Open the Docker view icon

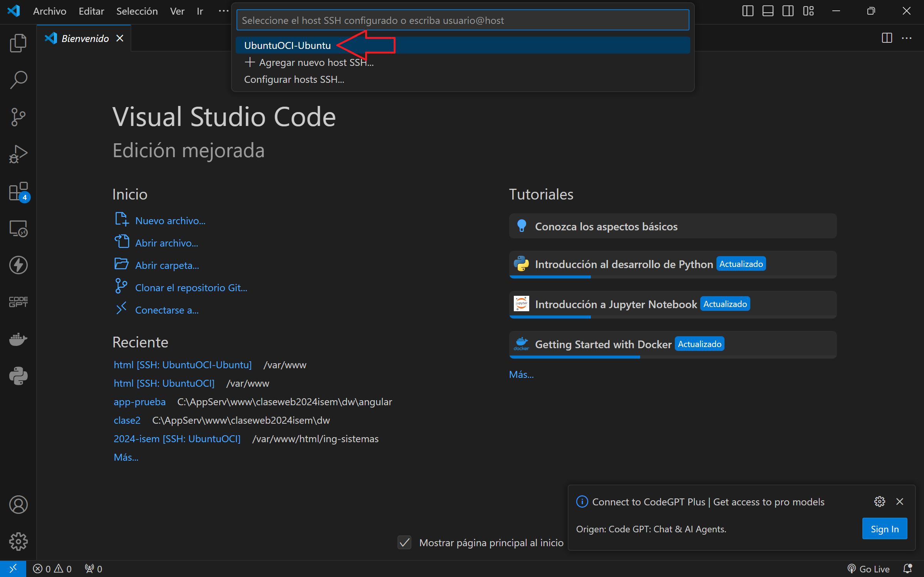coord(18,339)
